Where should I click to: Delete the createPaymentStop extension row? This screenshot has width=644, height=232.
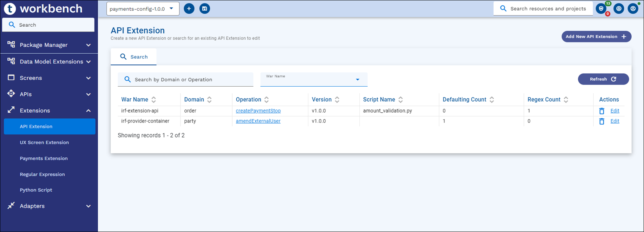click(601, 111)
